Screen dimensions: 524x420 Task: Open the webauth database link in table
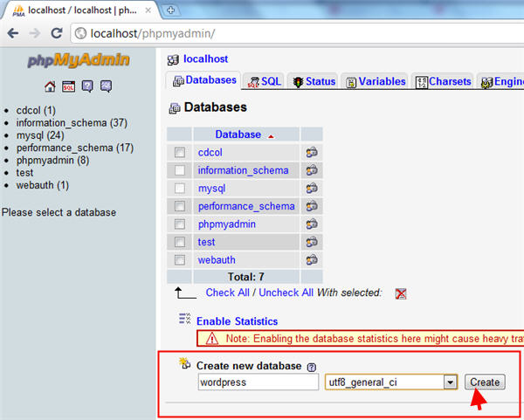tap(217, 260)
